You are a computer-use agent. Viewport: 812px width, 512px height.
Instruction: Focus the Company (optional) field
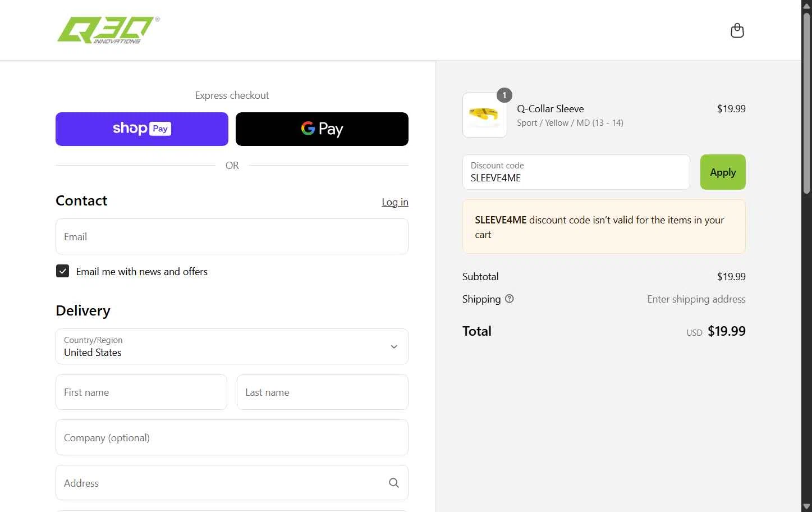(x=232, y=437)
